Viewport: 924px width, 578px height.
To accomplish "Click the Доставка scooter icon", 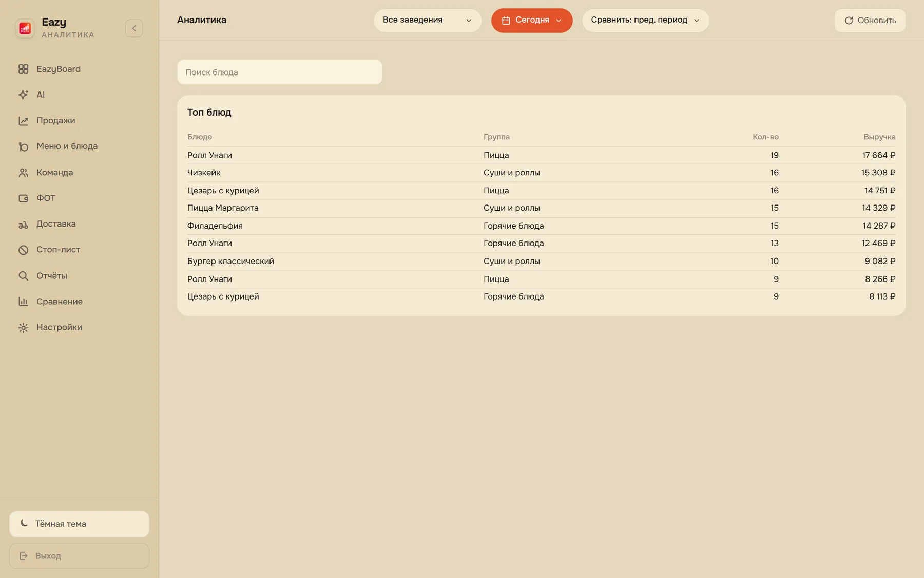I will click(x=23, y=224).
